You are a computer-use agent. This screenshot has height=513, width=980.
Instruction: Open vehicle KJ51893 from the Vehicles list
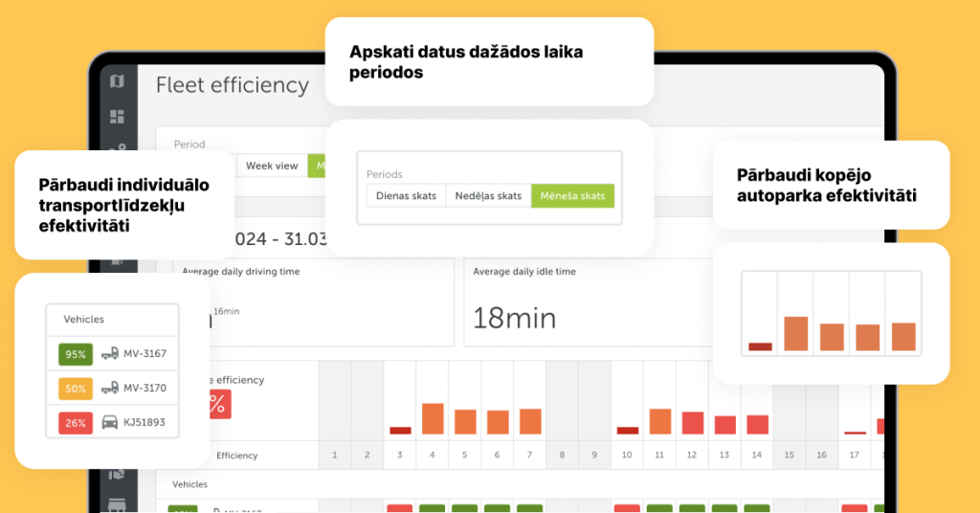145,422
